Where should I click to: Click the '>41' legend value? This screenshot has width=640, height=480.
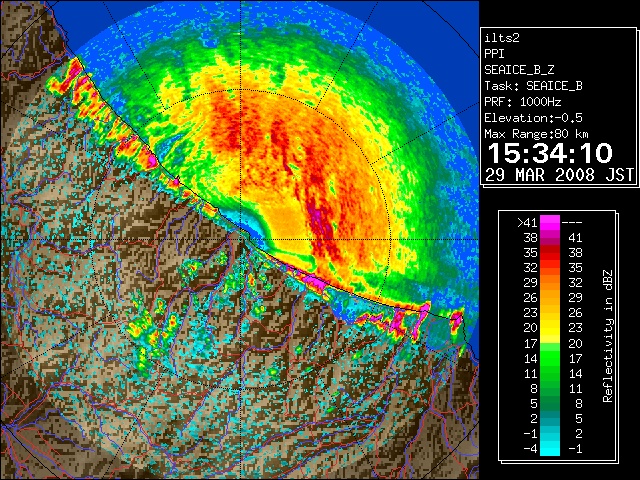pos(527,223)
